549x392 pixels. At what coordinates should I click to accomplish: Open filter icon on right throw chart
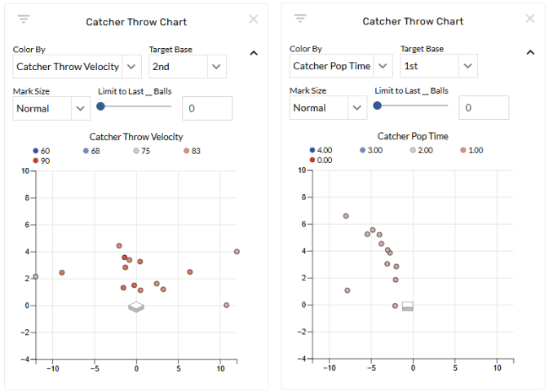[x=300, y=18]
